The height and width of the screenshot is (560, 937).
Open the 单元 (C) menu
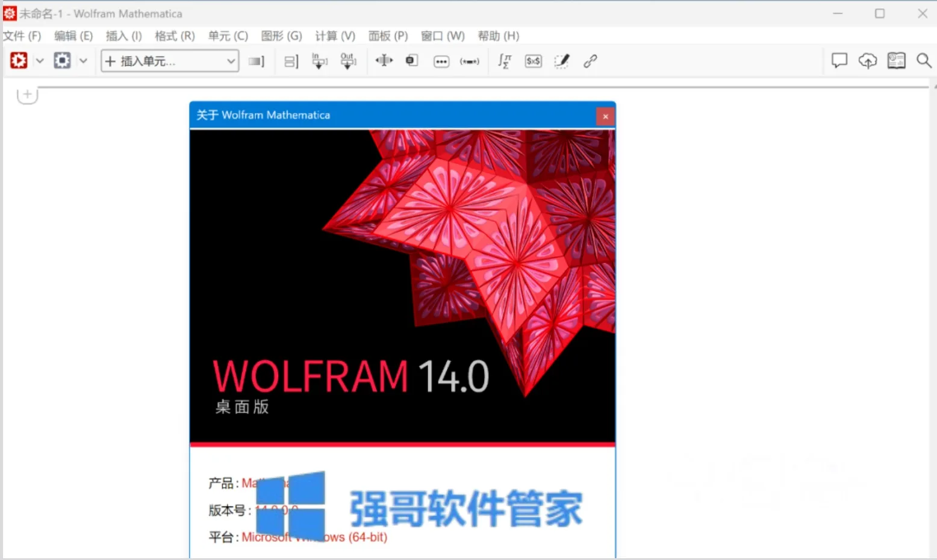point(228,36)
